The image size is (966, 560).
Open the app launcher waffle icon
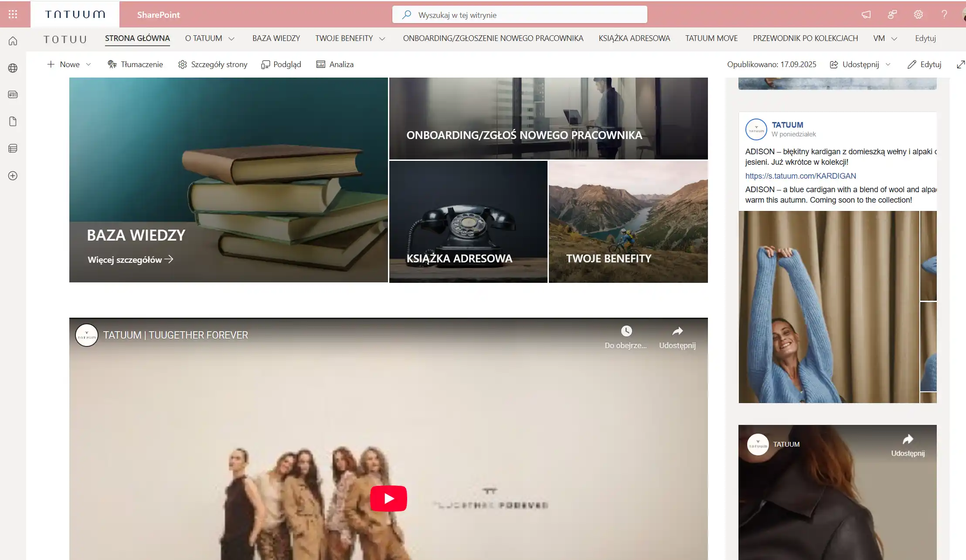tap(13, 14)
